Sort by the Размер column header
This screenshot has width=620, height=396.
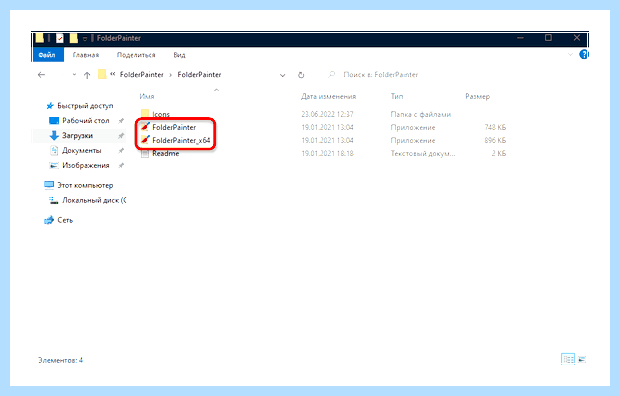pos(477,96)
